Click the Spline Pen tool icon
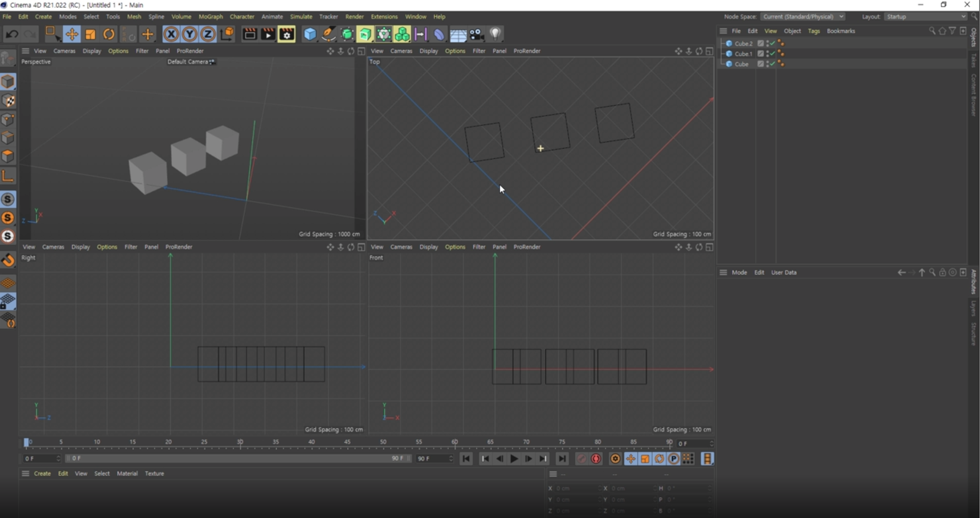This screenshot has width=980, height=518. (328, 35)
